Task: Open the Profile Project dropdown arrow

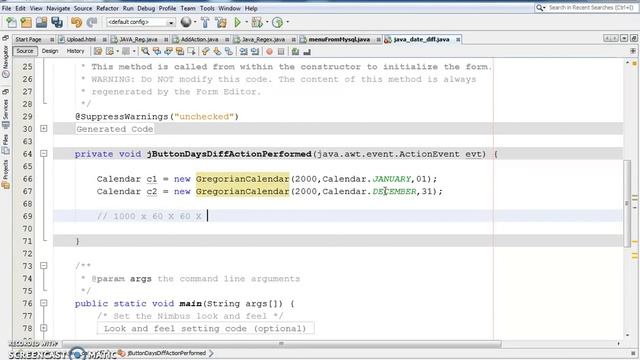Action: point(288,22)
